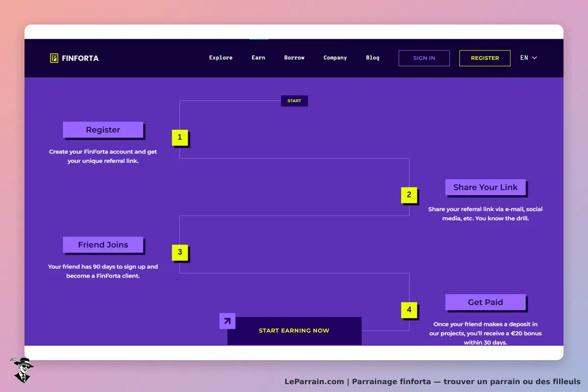Click text 'Create your FinForta account and get'
588x392 pixels.
pyautogui.click(x=103, y=152)
